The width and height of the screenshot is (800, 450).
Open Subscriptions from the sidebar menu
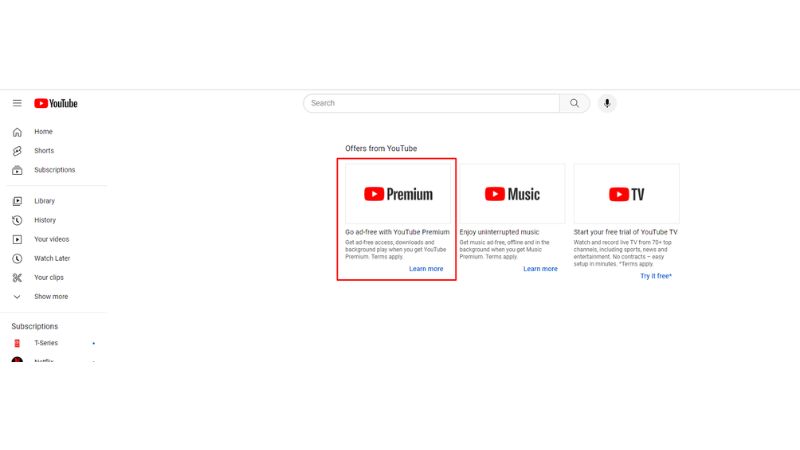tap(55, 169)
